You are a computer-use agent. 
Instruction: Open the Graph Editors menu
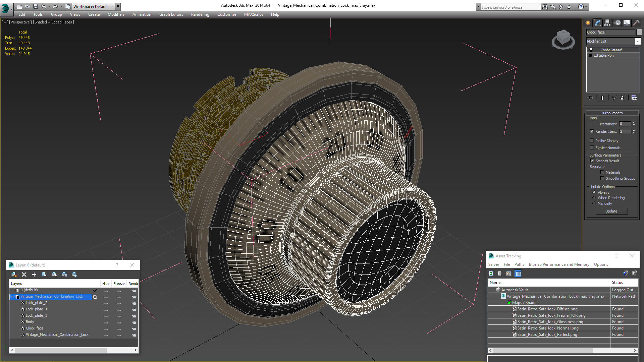[171, 14]
